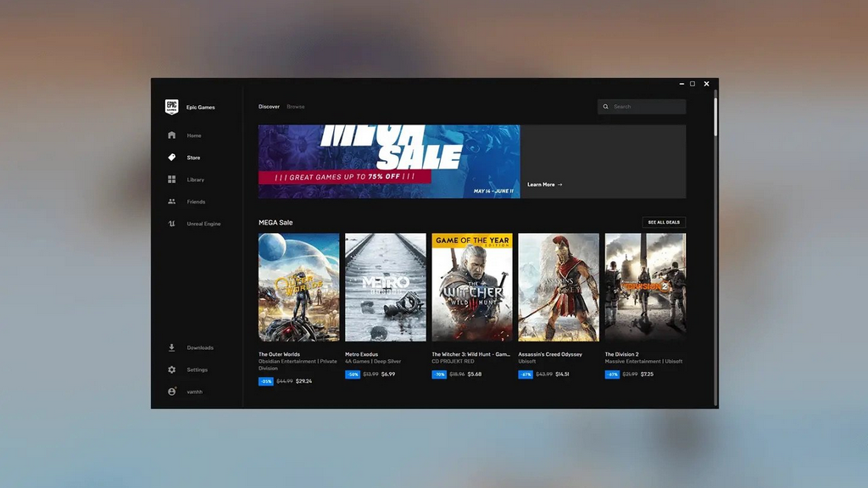Click Assassin's Creed Odyssey discount badge

click(x=526, y=374)
